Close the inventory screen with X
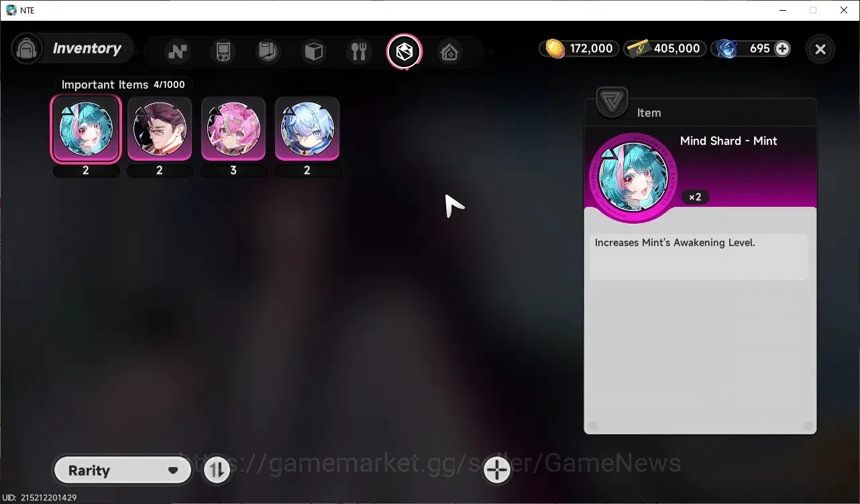Viewport: 860px width, 504px height. tap(820, 49)
